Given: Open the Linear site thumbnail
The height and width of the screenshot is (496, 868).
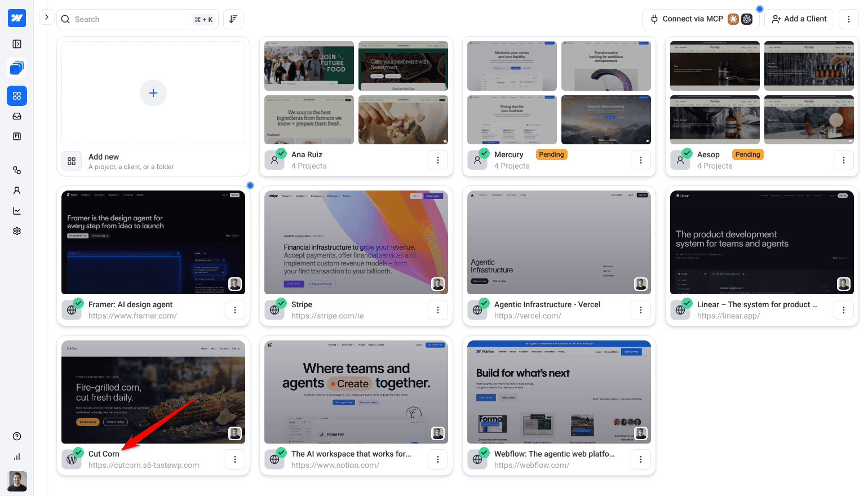Looking at the screenshot, I should click(762, 242).
